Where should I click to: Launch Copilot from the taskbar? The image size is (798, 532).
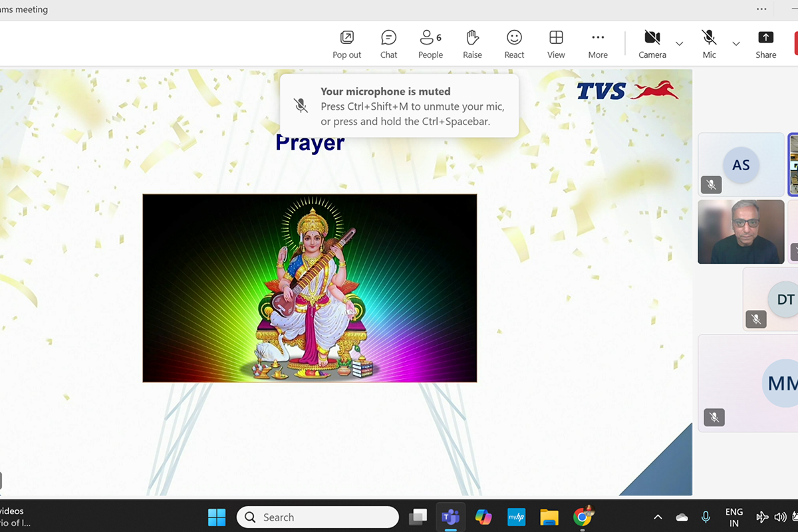click(483, 517)
